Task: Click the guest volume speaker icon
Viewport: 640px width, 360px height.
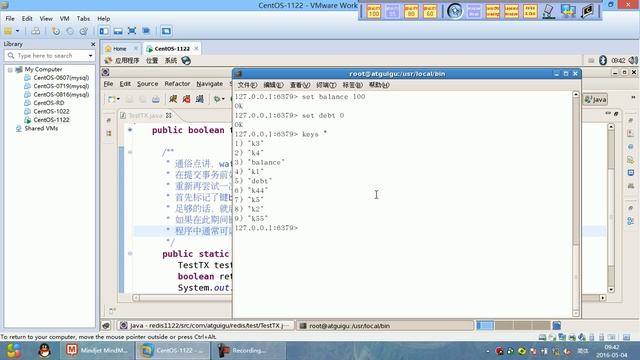Action: tap(633, 60)
